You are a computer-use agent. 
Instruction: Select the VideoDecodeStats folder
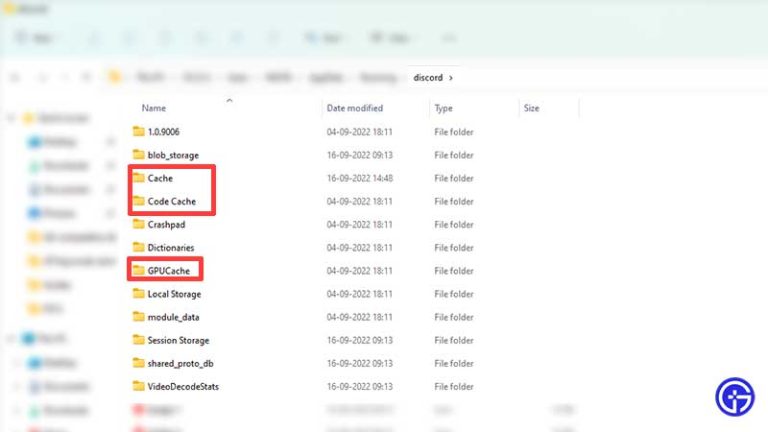coord(183,386)
